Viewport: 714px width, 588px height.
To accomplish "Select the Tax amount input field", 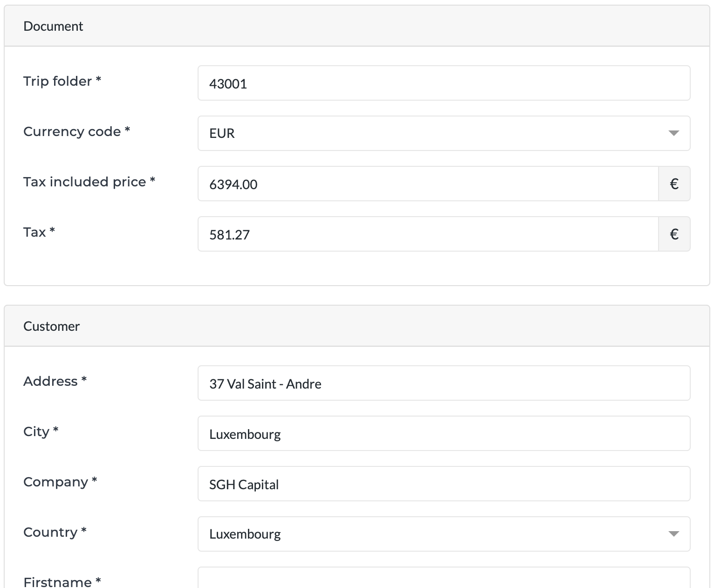I will tap(428, 234).
